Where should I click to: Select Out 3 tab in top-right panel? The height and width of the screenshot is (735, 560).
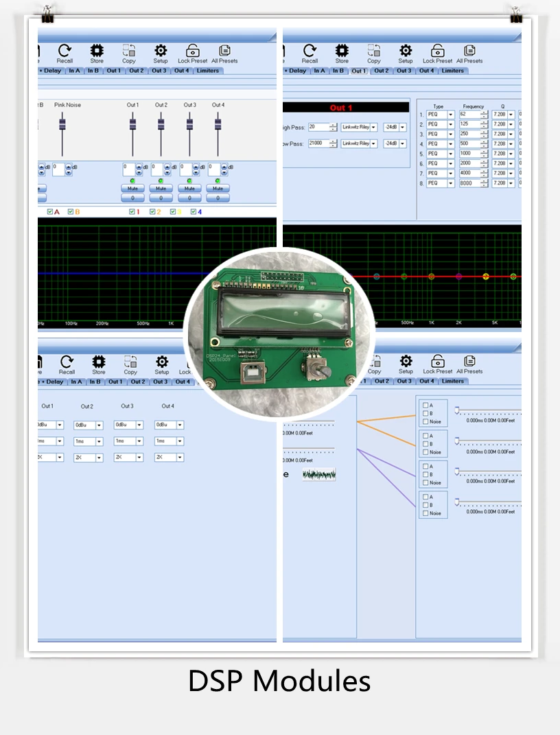click(x=404, y=71)
